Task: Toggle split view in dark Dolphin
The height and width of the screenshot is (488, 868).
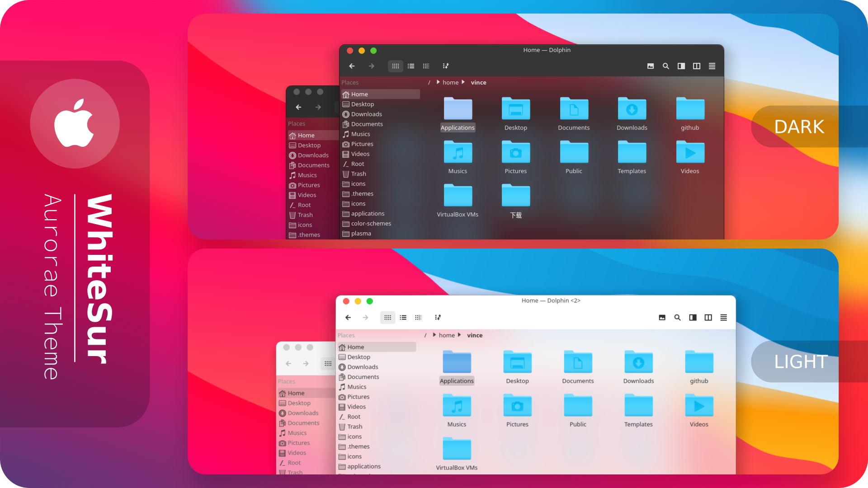Action: (697, 66)
